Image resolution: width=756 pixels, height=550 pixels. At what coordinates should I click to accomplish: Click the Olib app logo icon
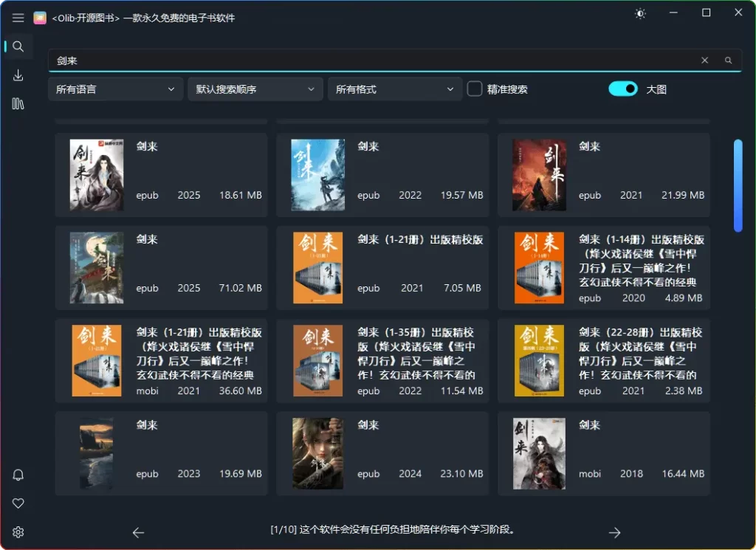[40, 18]
